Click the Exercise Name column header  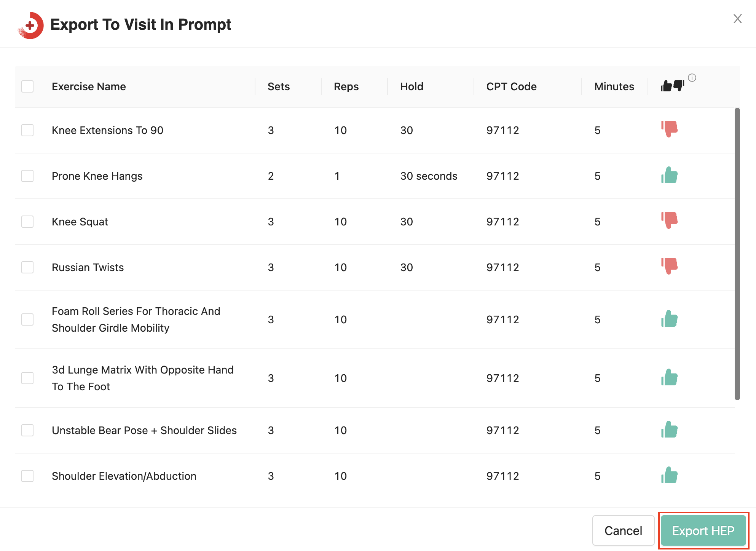89,86
